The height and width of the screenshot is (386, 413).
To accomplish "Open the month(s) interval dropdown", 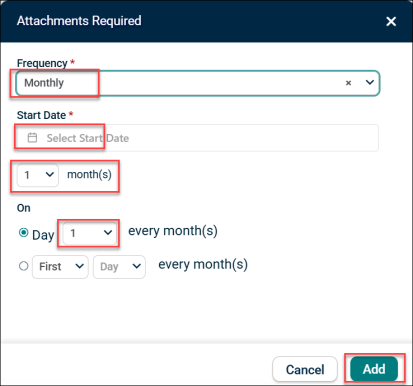I will tap(38, 175).
